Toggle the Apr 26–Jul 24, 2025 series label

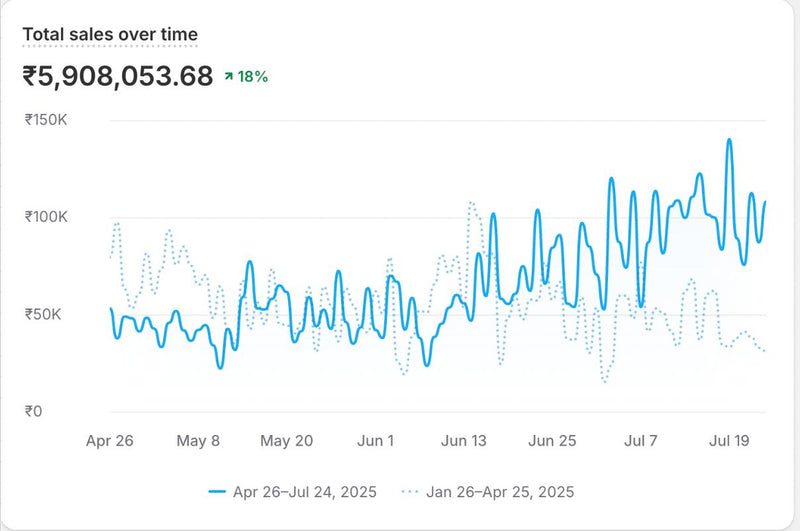(x=306, y=492)
